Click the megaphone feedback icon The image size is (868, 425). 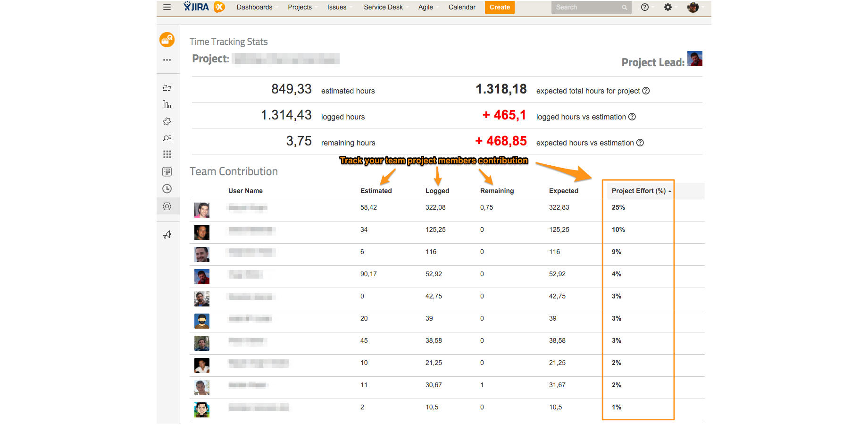167,235
